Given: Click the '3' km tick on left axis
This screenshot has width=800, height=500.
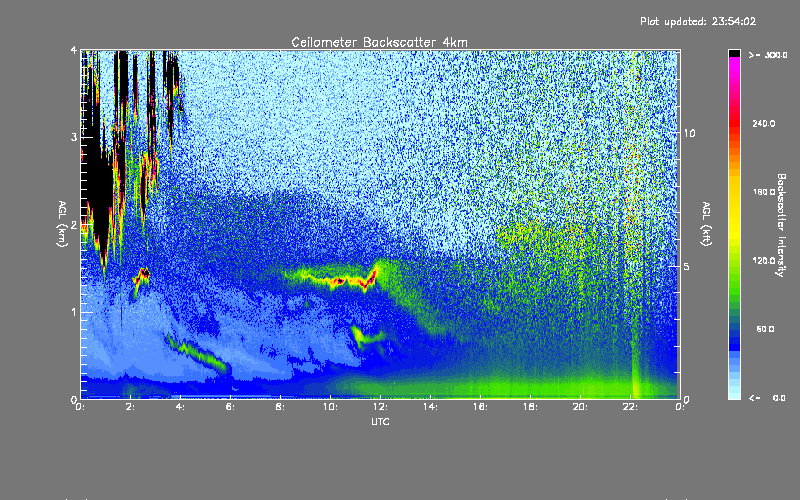Looking at the screenshot, I should pyautogui.click(x=74, y=137).
